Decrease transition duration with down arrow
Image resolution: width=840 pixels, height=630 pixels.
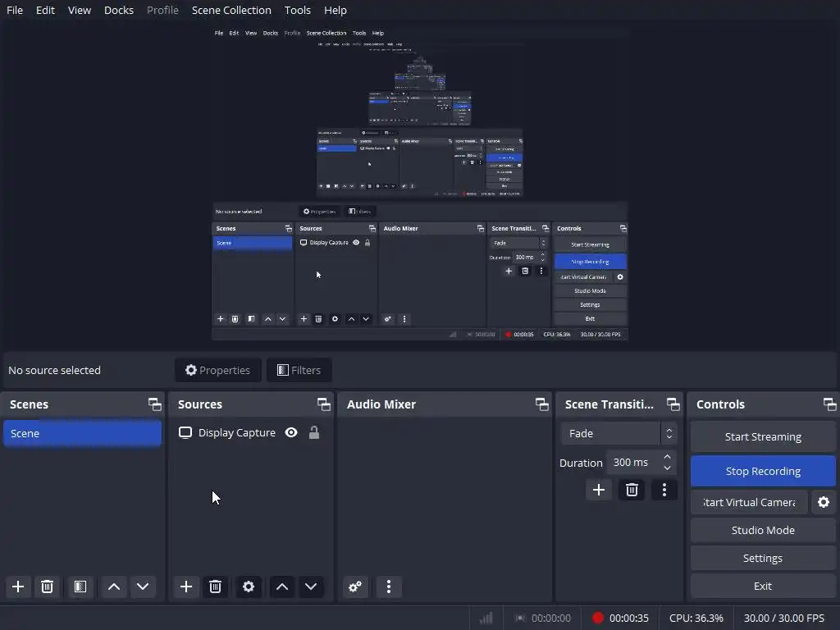pyautogui.click(x=667, y=468)
